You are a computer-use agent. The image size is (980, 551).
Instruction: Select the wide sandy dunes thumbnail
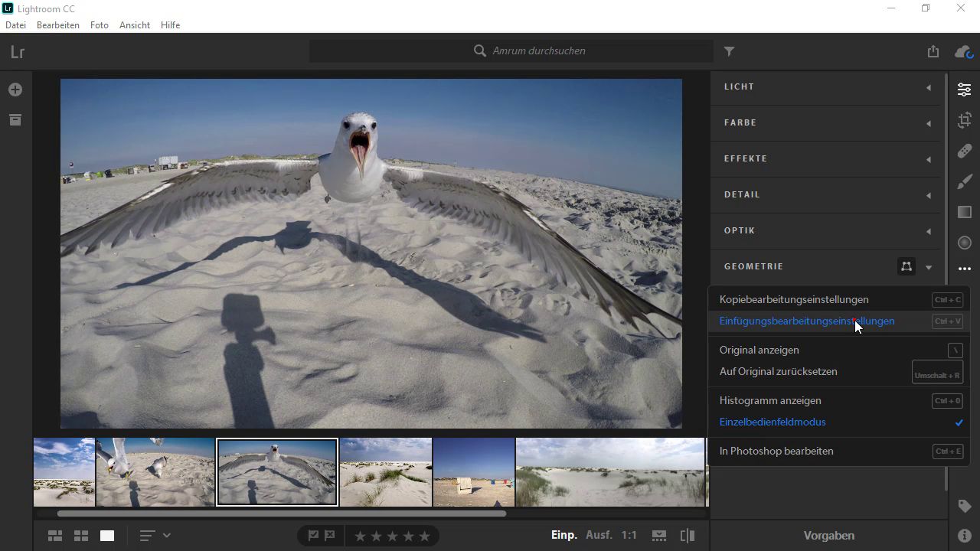pos(610,472)
